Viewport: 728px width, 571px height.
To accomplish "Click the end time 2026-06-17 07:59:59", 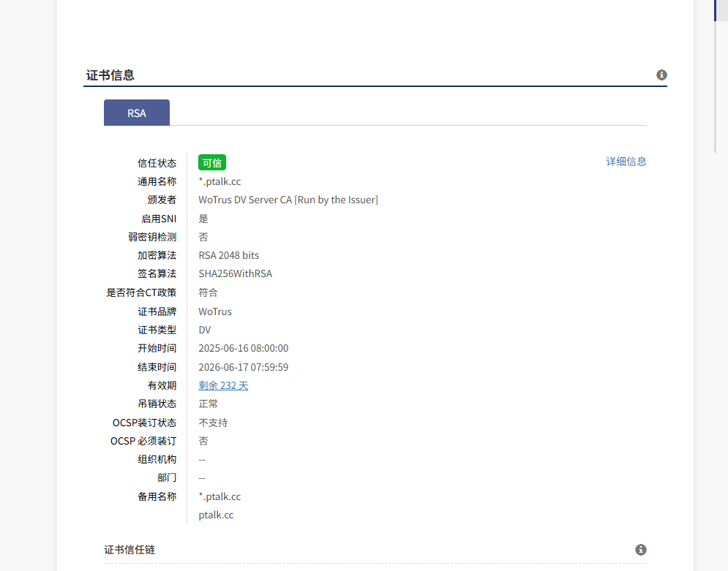I will [x=244, y=367].
